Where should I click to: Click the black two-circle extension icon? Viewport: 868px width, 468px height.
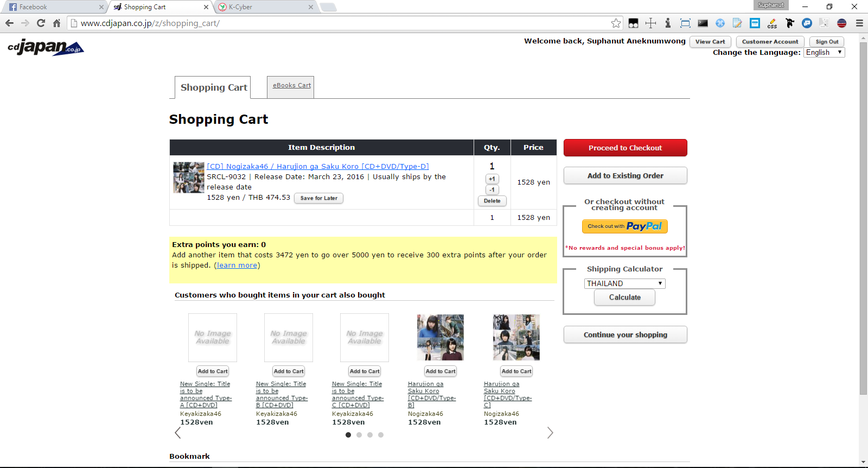(634, 23)
